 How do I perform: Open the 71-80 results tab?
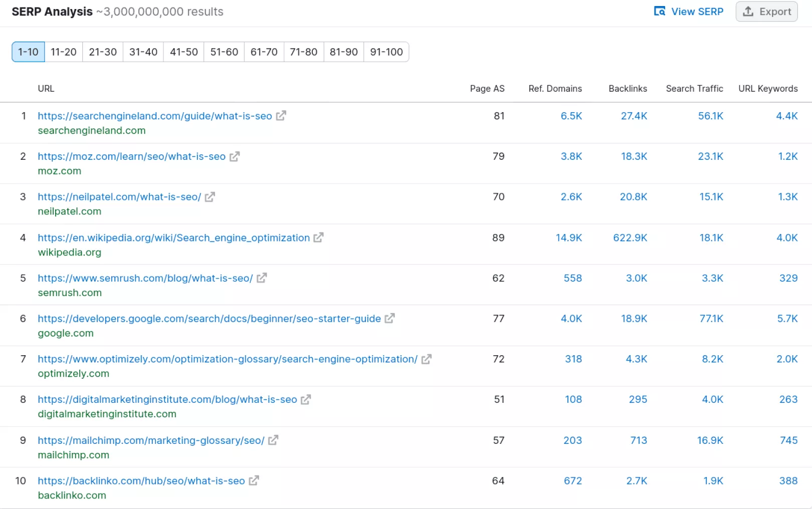pyautogui.click(x=304, y=52)
